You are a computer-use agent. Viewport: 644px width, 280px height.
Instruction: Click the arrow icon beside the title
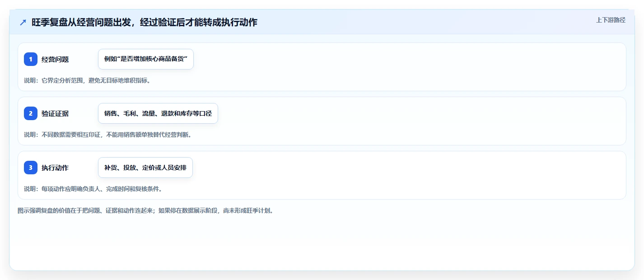pyautogui.click(x=23, y=22)
